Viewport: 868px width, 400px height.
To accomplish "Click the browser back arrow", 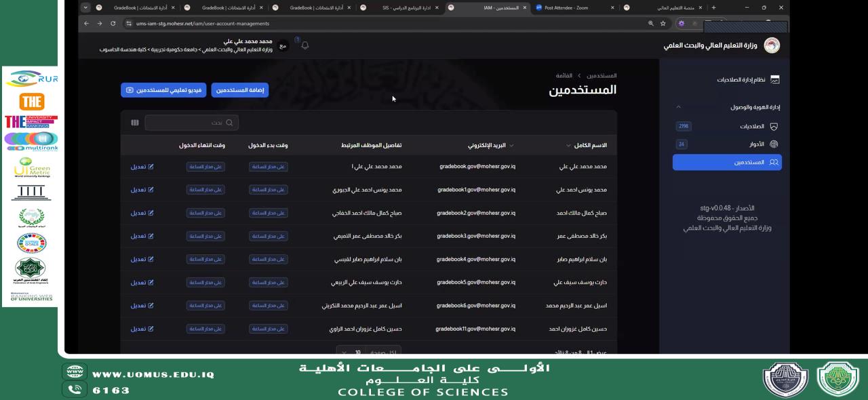I will 86,24.
